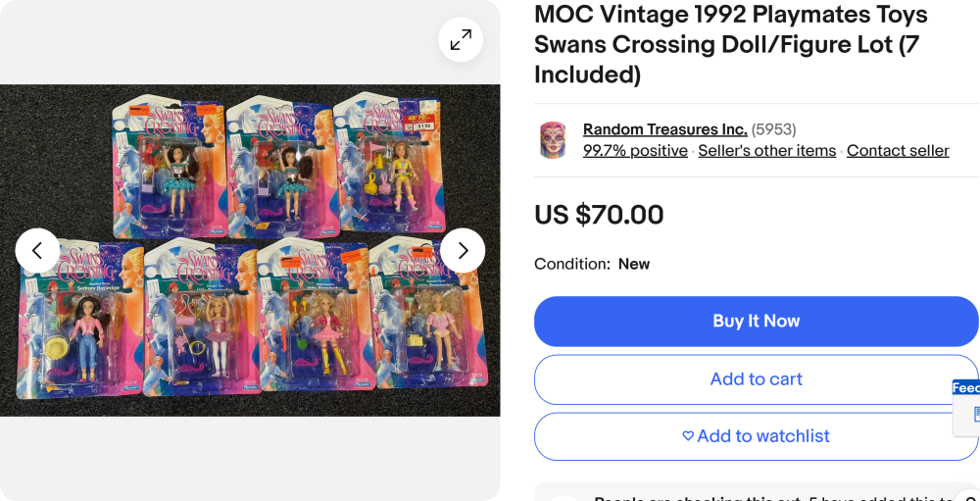Image resolution: width=980 pixels, height=501 pixels.
Task: Click the Contact seller link
Action: (898, 151)
